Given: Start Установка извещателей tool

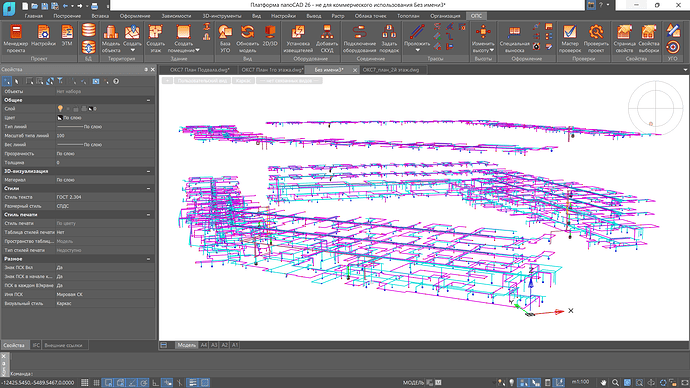Looking at the screenshot, I should pos(298,39).
